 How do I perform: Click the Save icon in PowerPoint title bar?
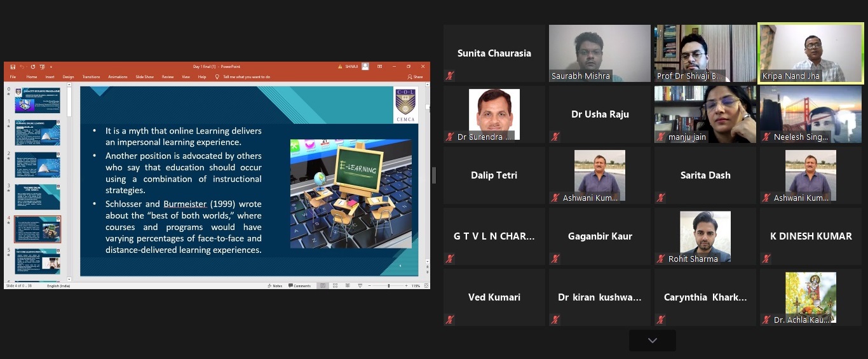(x=13, y=67)
